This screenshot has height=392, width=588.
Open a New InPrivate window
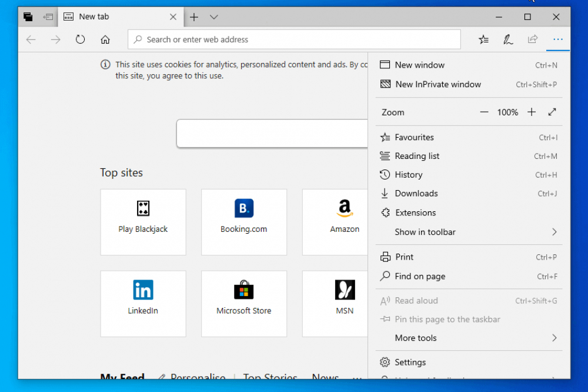[x=437, y=84]
